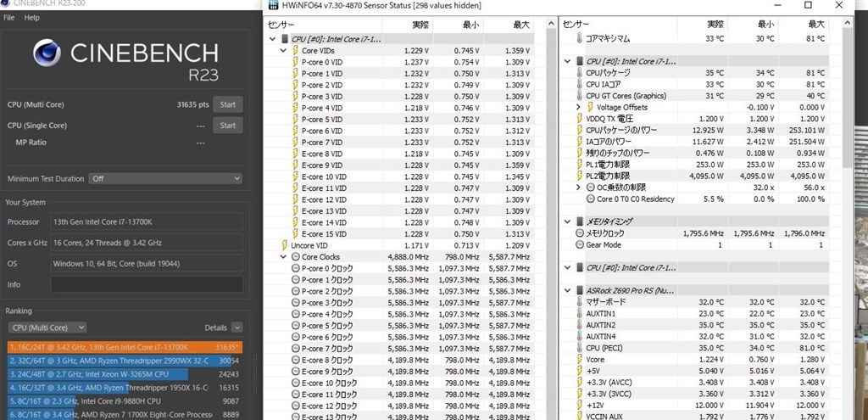Click the E-core 10 clock icon
This screenshot has width=868, height=420.
(x=296, y=384)
